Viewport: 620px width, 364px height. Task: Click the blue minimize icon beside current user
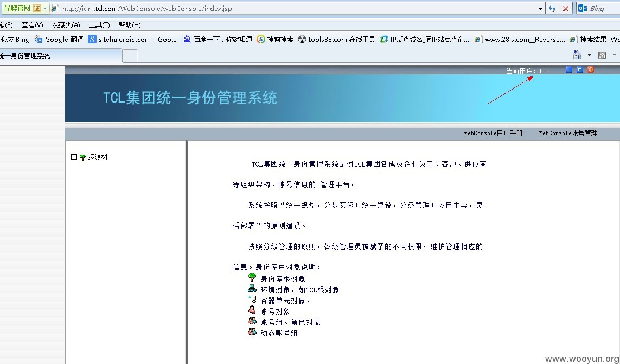pyautogui.click(x=568, y=69)
